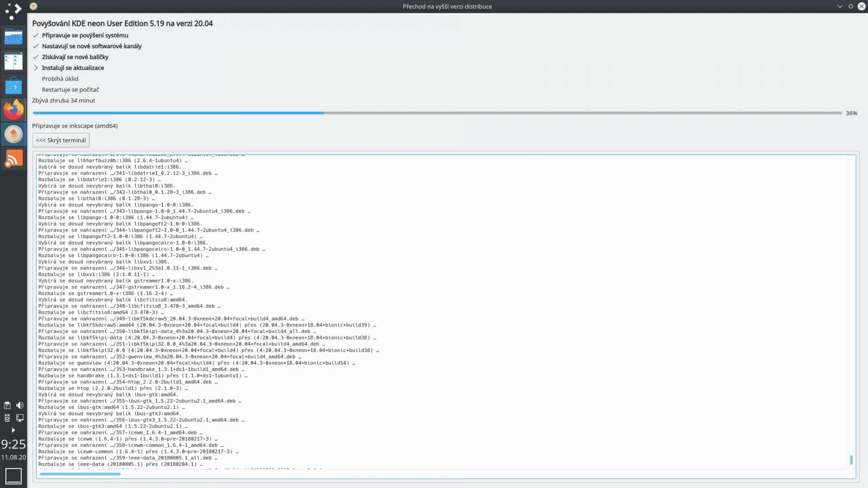Expand the "Instalují se aktualizace" step
868x488 pixels.
36,68
